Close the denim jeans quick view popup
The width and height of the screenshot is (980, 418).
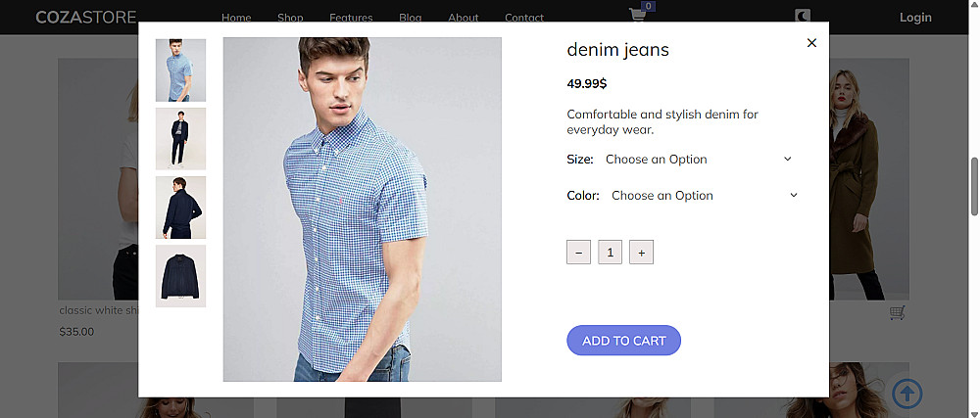811,42
